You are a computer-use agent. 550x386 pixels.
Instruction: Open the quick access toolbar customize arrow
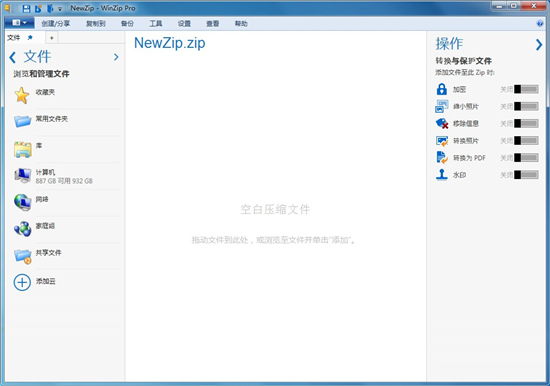click(x=60, y=9)
